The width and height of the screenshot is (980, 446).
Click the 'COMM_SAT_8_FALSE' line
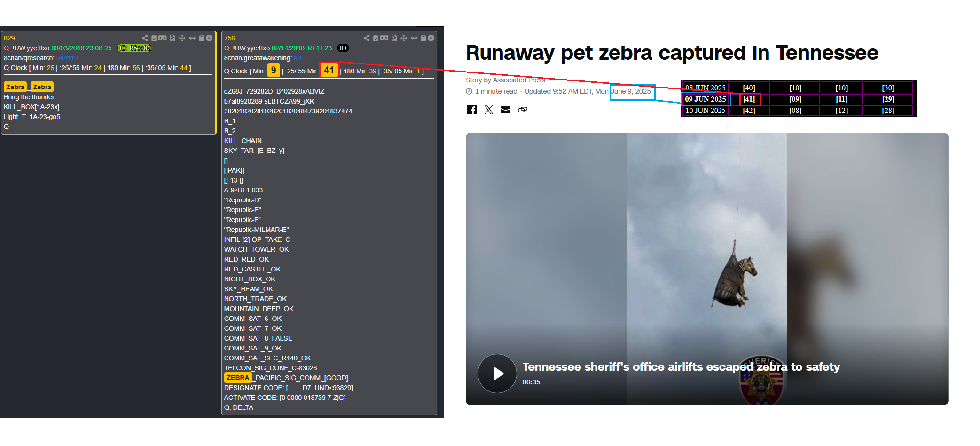coord(258,338)
